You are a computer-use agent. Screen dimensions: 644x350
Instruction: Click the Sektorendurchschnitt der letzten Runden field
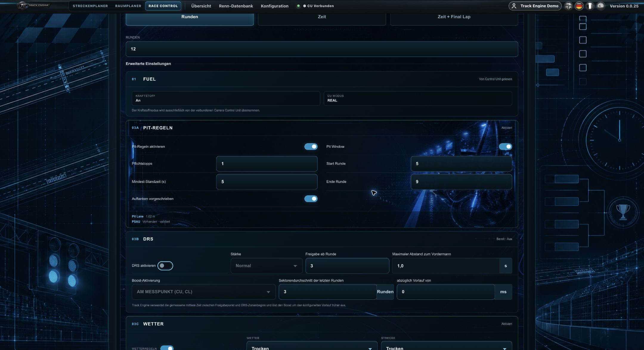pyautogui.click(x=327, y=292)
